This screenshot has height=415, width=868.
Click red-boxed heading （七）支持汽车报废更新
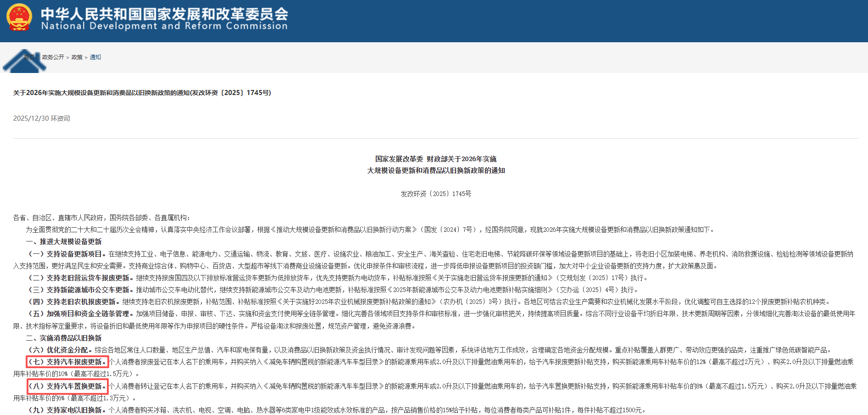pos(67,362)
